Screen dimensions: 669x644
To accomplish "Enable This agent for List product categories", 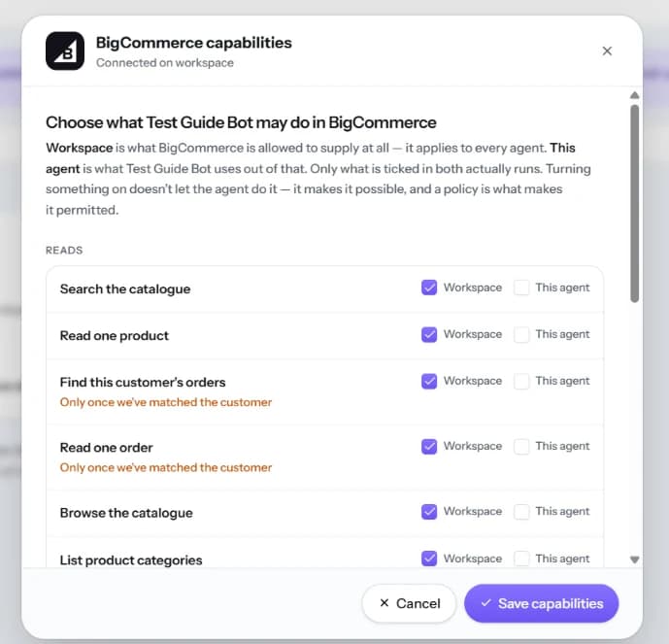I will tap(521, 559).
